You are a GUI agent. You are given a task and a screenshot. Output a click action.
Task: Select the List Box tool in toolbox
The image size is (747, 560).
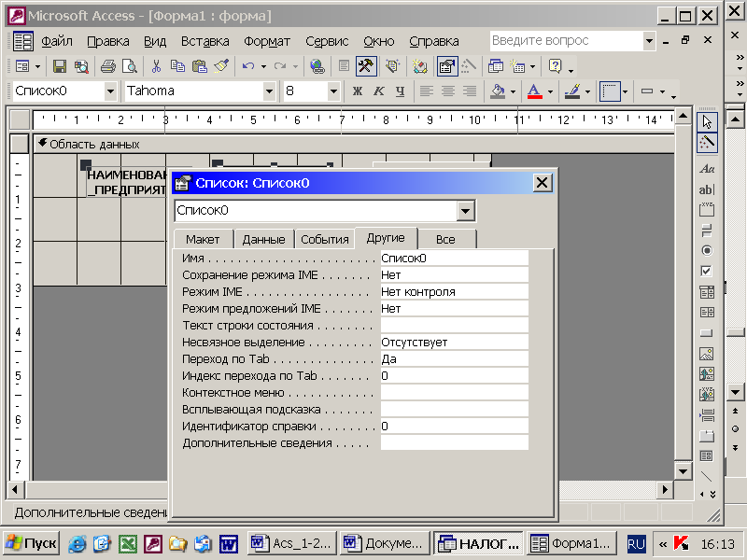tap(707, 313)
